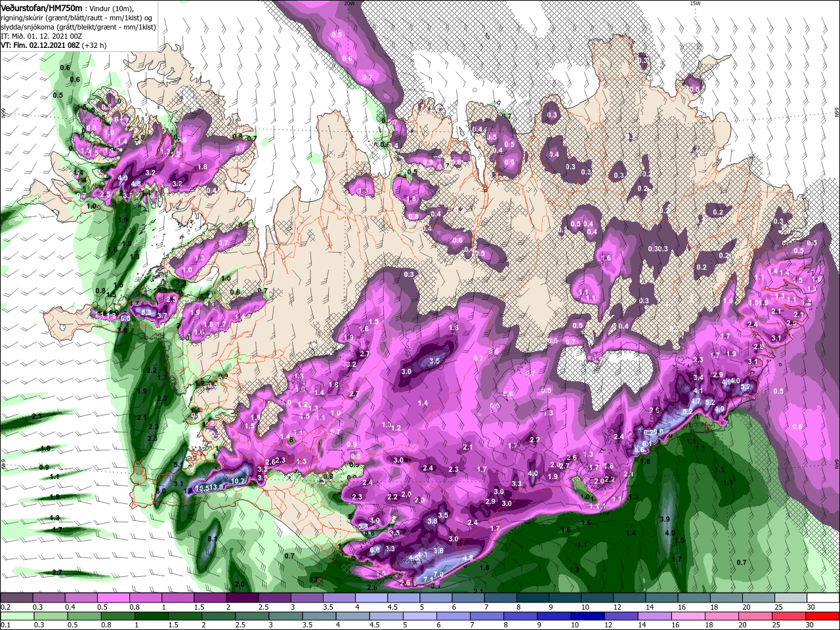The width and height of the screenshot is (840, 630).
Task: Click the 2.7 value in far-left rain streak
Action: [57, 572]
